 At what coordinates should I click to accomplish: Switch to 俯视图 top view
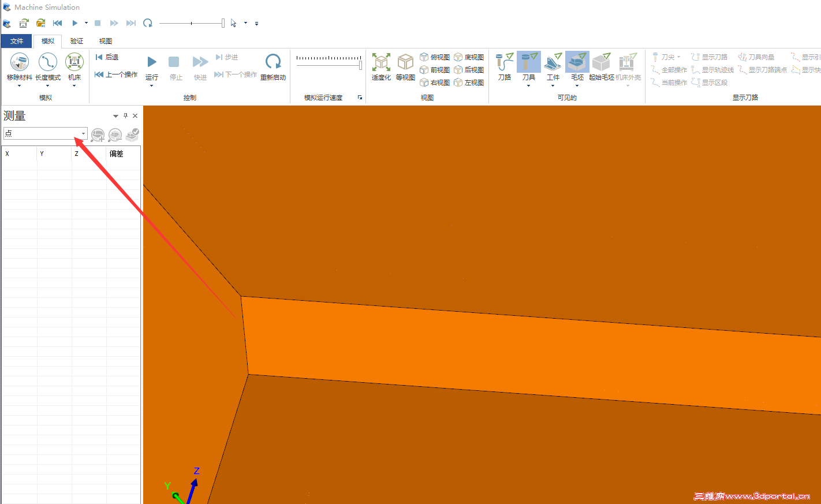pos(435,57)
